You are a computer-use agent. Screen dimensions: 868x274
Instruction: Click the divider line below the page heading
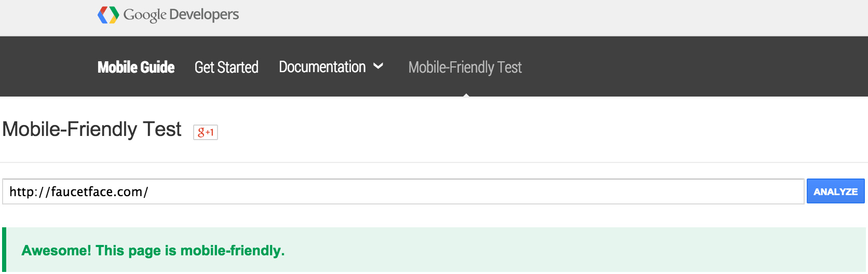tap(434, 162)
